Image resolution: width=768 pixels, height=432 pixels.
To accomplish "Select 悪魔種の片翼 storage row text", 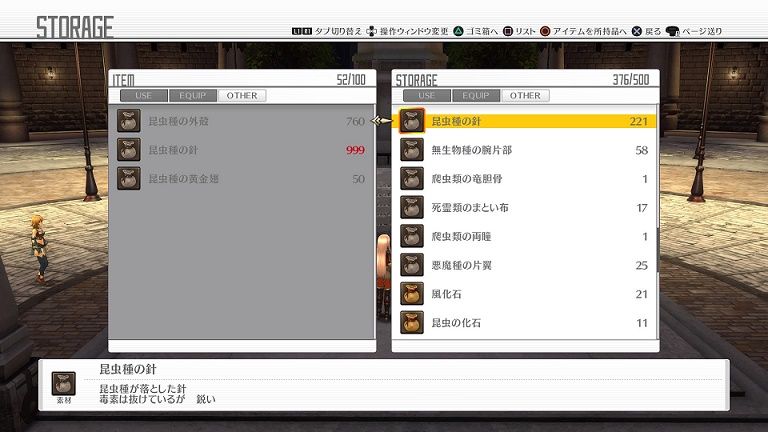I will tap(461, 265).
